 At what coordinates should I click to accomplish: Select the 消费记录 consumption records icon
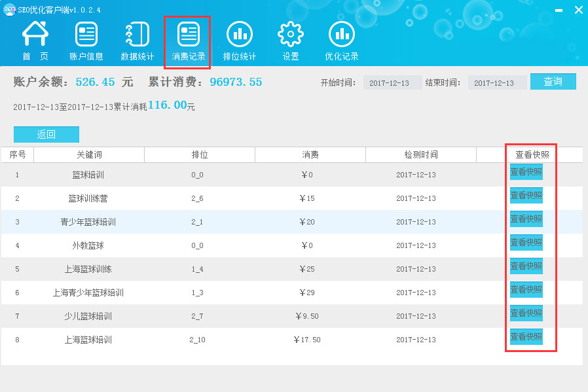(x=189, y=41)
